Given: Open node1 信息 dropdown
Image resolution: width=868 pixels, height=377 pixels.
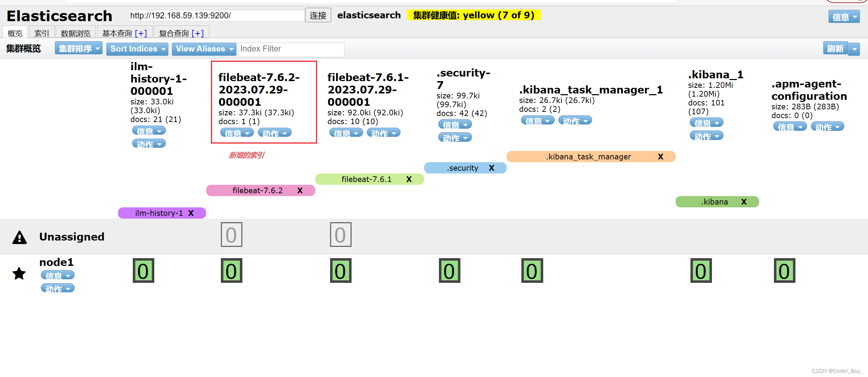Looking at the screenshot, I should pyautogui.click(x=57, y=275).
